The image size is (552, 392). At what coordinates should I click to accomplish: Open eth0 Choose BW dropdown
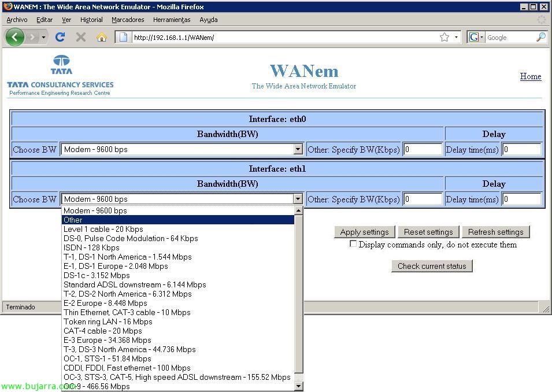click(x=182, y=149)
